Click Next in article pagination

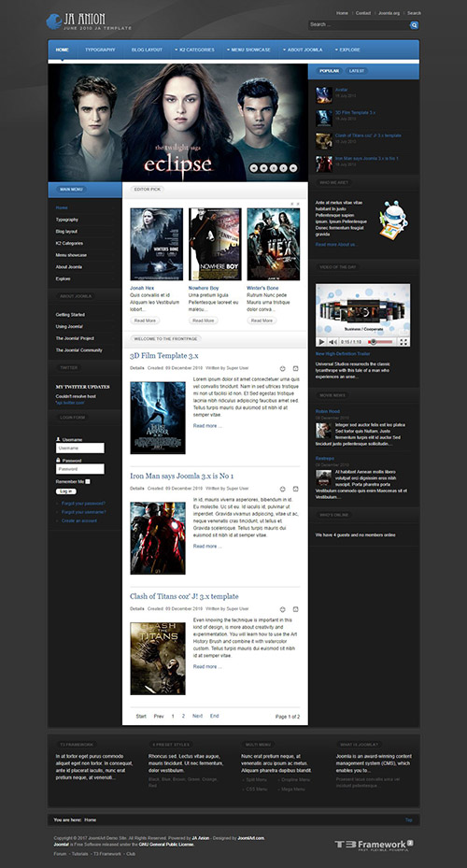(x=197, y=717)
